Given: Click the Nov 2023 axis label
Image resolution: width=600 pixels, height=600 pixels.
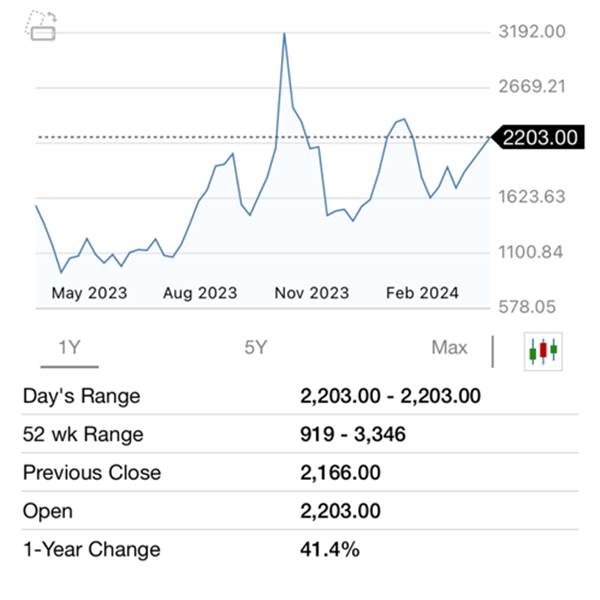Looking at the screenshot, I should tap(311, 293).
